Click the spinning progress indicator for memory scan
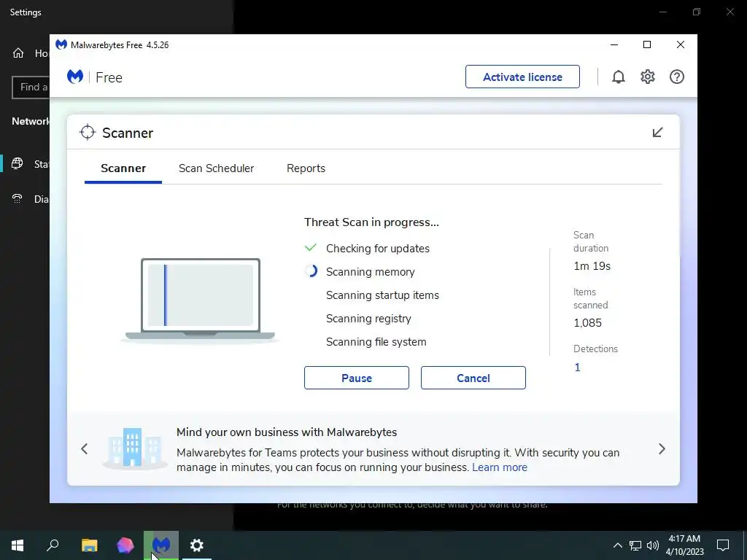The height and width of the screenshot is (560, 747). point(311,271)
